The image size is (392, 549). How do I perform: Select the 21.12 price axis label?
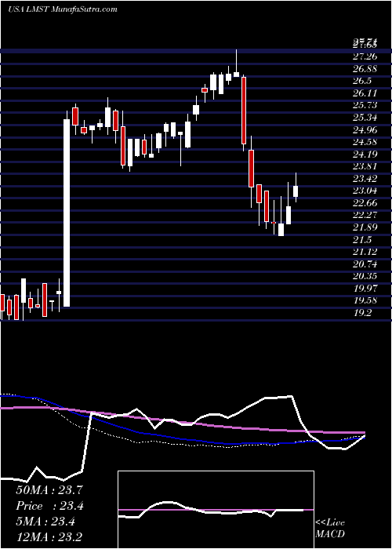pyautogui.click(x=365, y=252)
